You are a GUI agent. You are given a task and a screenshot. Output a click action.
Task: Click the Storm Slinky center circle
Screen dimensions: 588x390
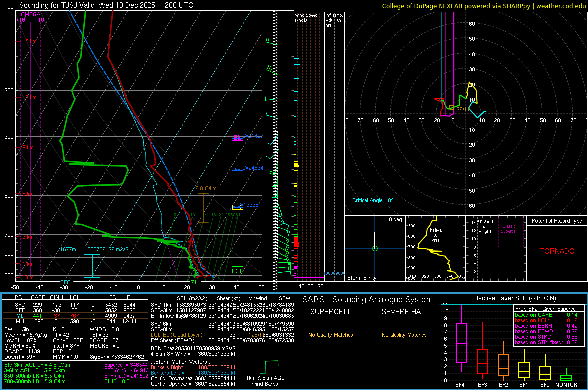click(375, 248)
